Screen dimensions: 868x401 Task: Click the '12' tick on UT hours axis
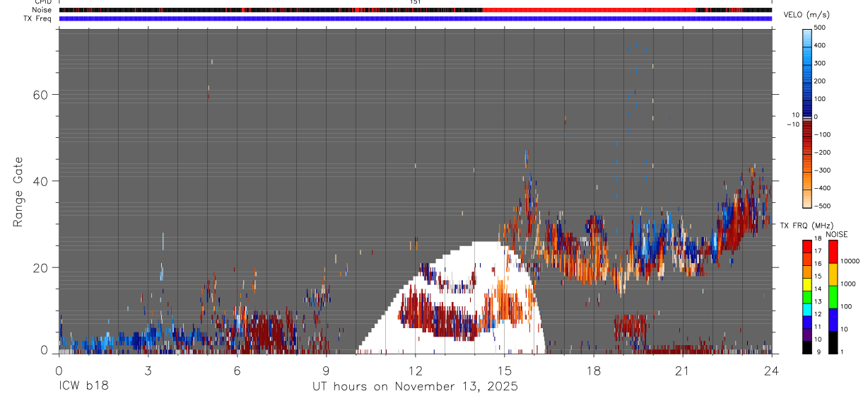point(416,370)
